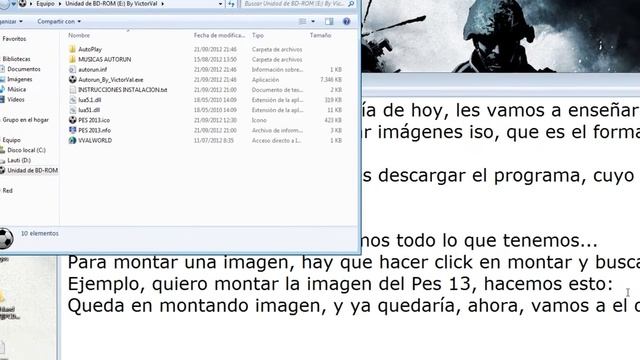The image size is (640, 360).
Task: Select the PES 2013.nfo file icon
Action: pyautogui.click(x=73, y=130)
